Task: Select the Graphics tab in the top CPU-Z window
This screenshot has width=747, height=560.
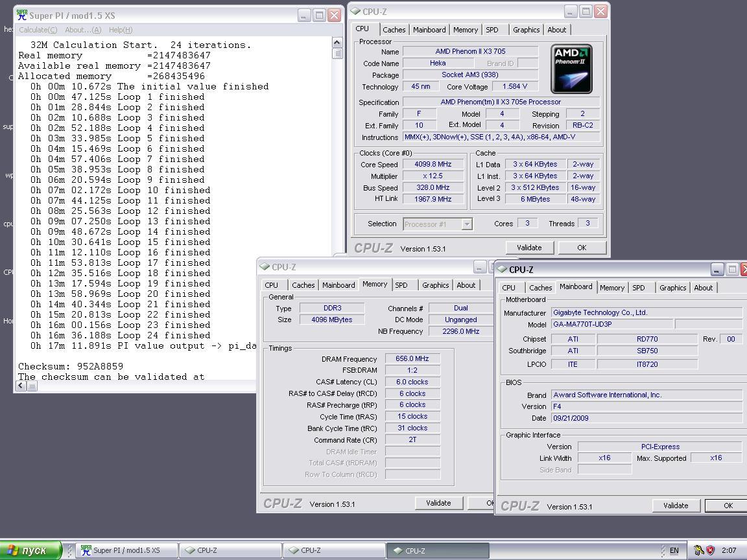Action: pos(526,30)
